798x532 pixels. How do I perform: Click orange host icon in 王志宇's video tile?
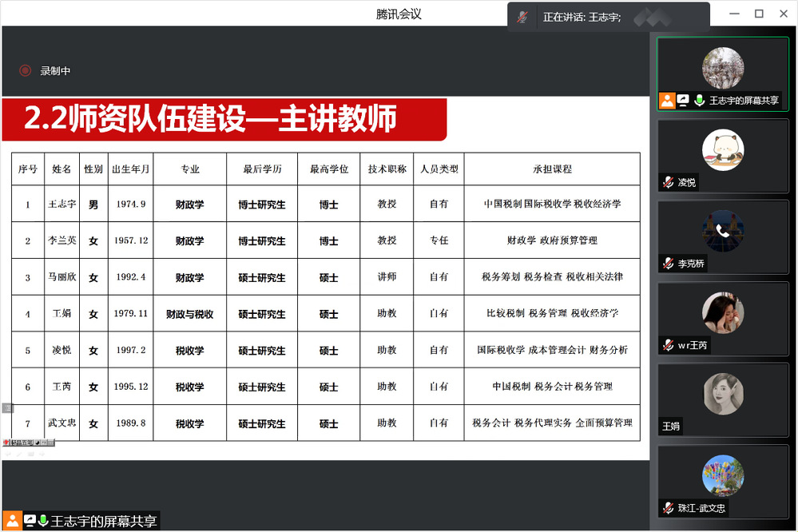[x=667, y=101]
